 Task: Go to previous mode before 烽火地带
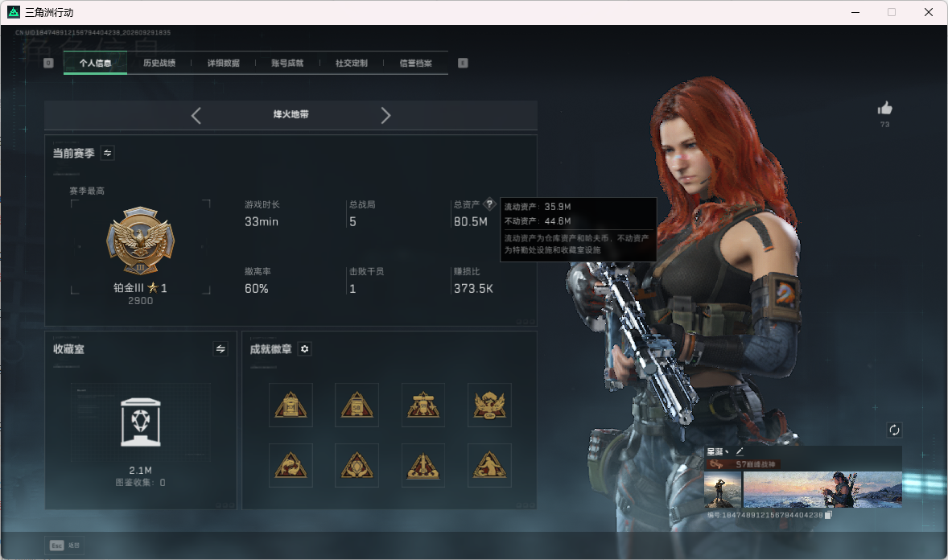(x=196, y=116)
